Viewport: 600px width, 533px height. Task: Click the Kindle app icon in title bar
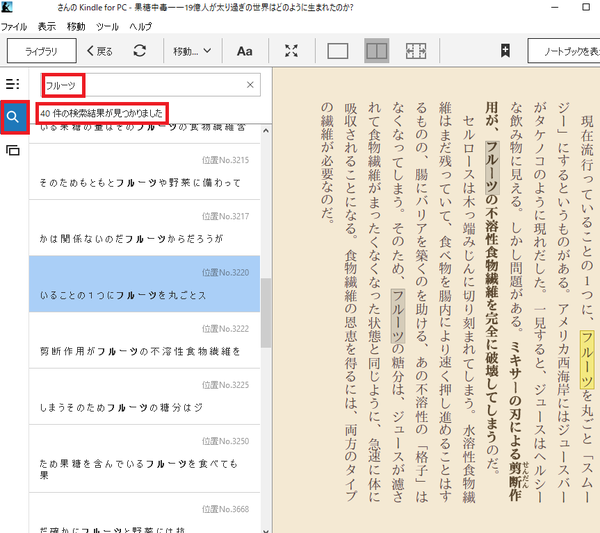[7, 7]
